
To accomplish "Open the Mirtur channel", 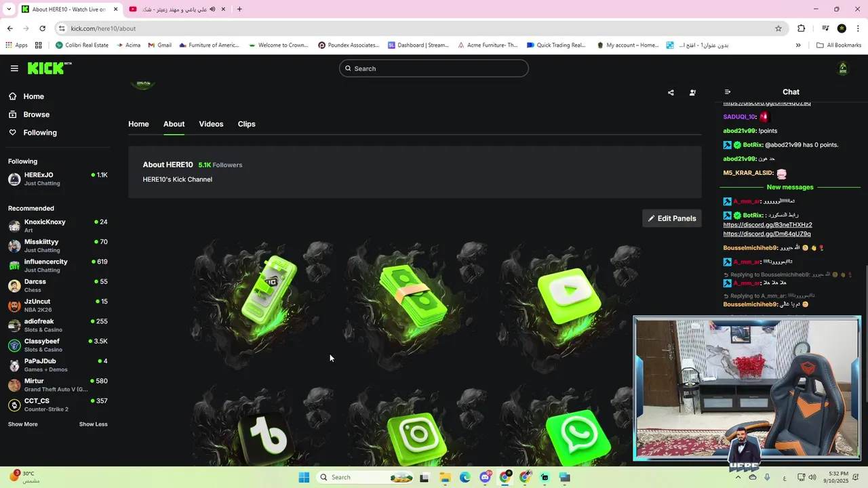I will 58,385.
